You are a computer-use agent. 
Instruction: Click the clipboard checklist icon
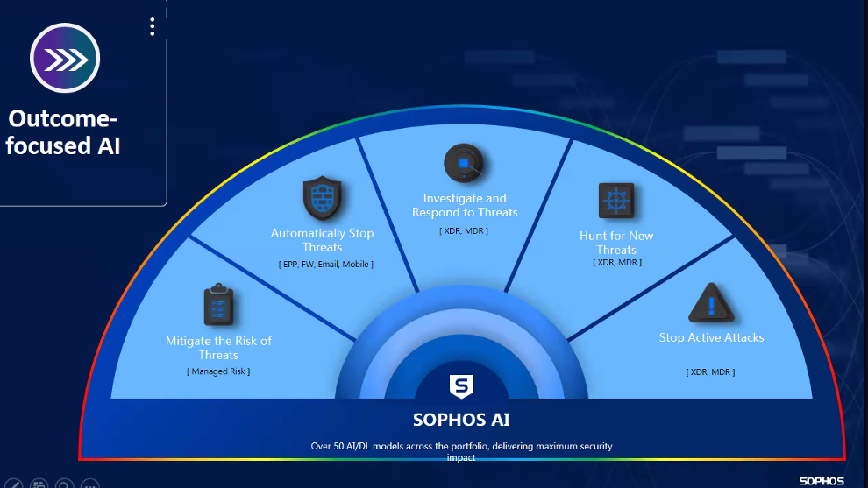[x=218, y=305]
